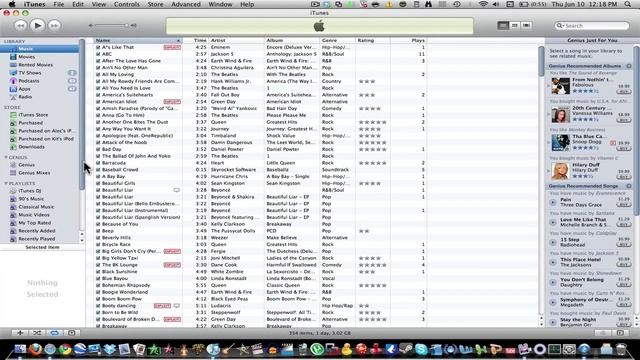The width and height of the screenshot is (640, 360).
Task: Switch to list view
Action: tap(503, 25)
